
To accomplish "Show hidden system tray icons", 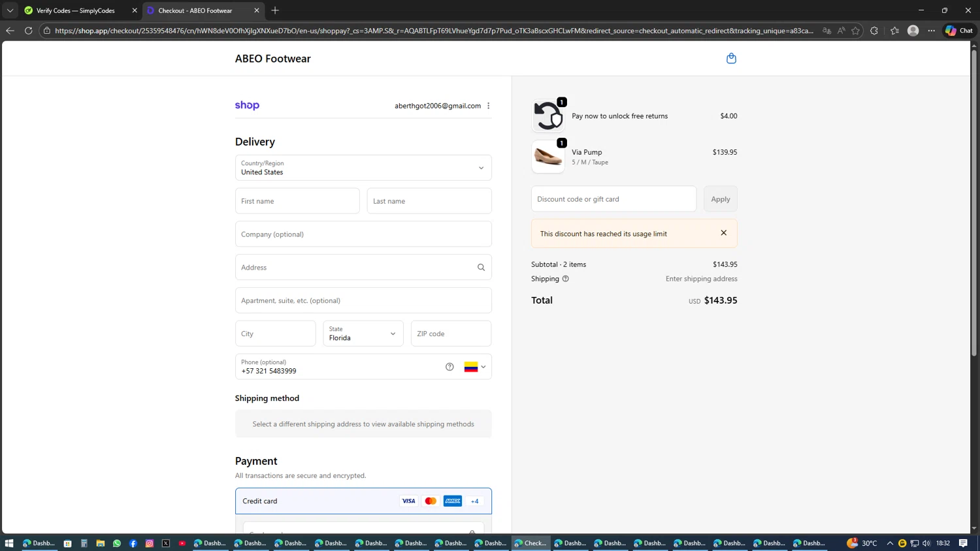I will (x=890, y=543).
